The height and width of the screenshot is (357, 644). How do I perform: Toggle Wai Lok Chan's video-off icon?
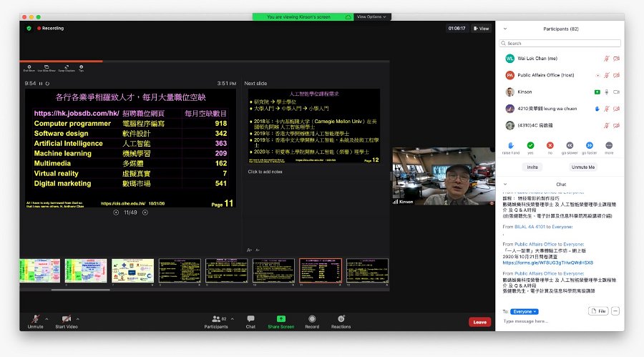tap(617, 59)
